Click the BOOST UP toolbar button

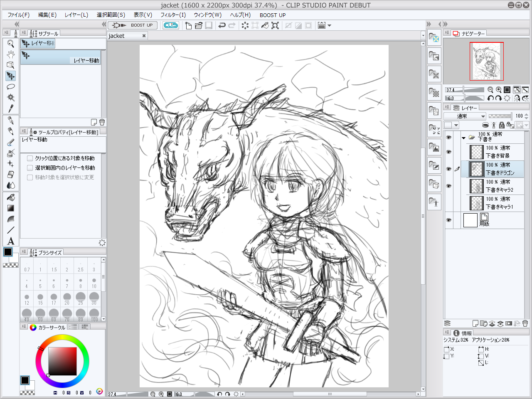coord(133,25)
